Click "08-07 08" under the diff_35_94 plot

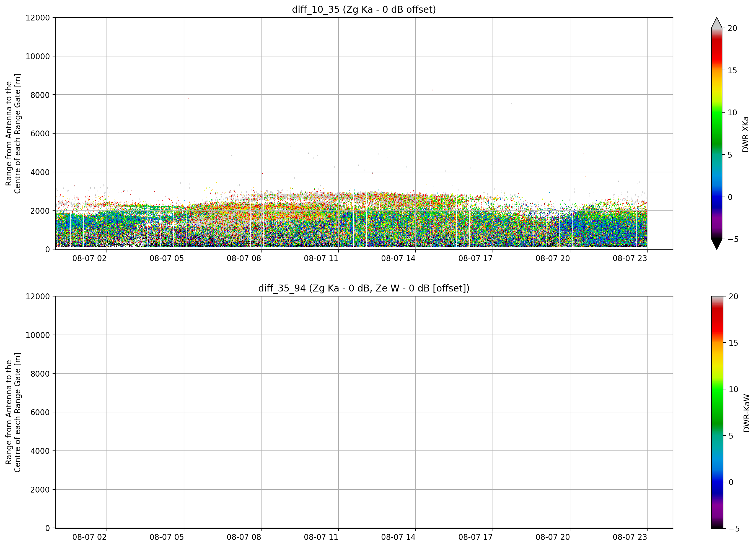pos(244,537)
